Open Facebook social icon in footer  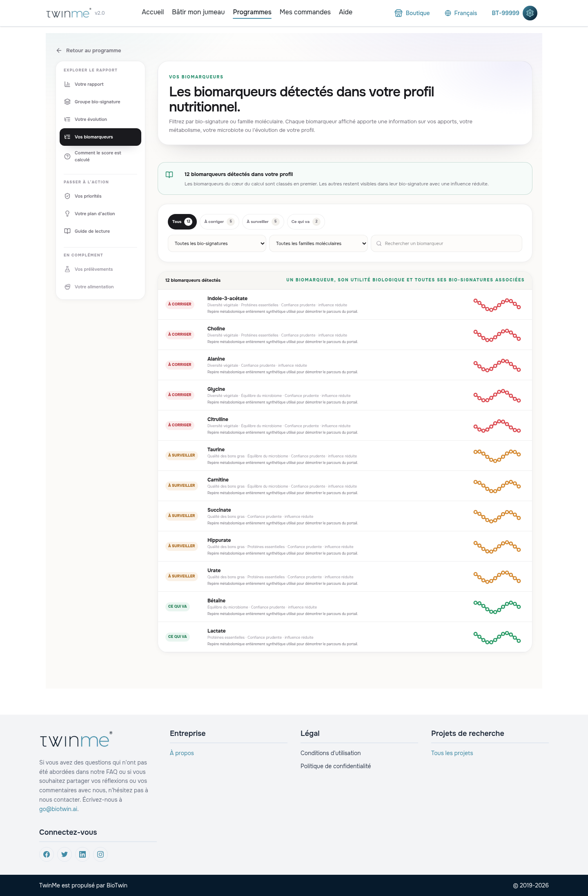click(x=47, y=854)
